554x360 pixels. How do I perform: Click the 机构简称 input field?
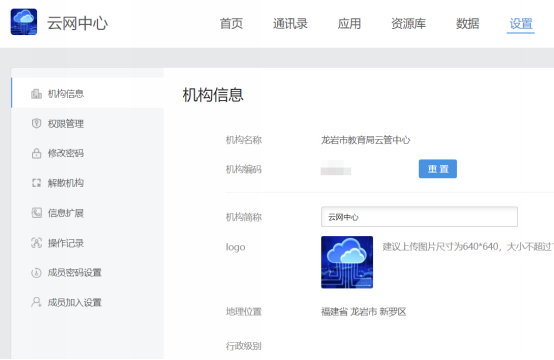[x=419, y=217]
